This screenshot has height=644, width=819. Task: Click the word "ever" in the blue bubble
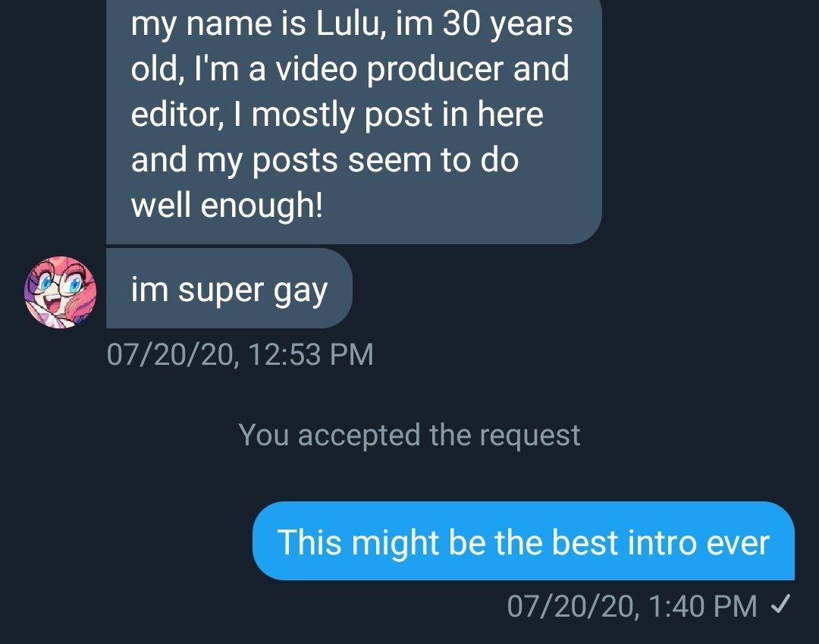738,542
